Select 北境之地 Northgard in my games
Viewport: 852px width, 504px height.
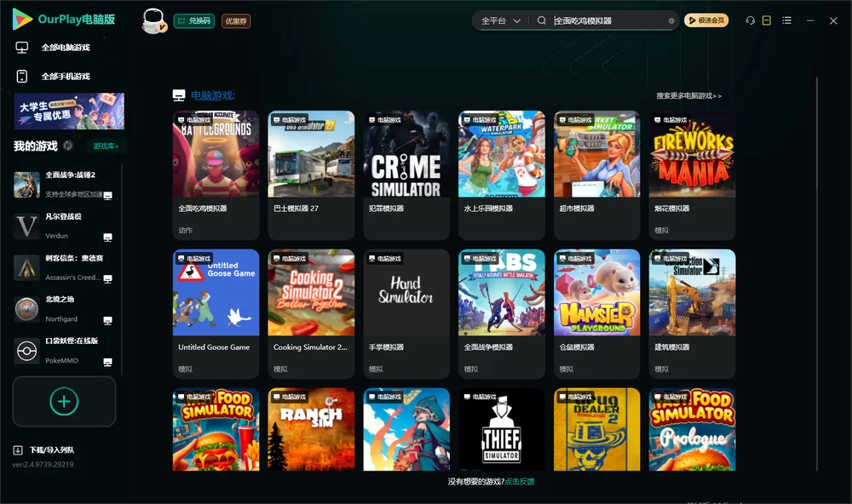point(64,310)
